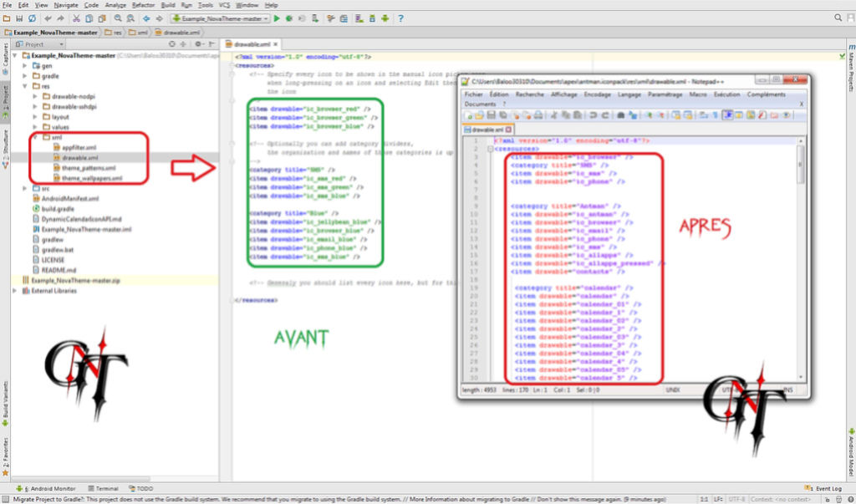The height and width of the screenshot is (504, 856).
Task: Open the Refactor menu in Android Studio
Action: [144, 5]
